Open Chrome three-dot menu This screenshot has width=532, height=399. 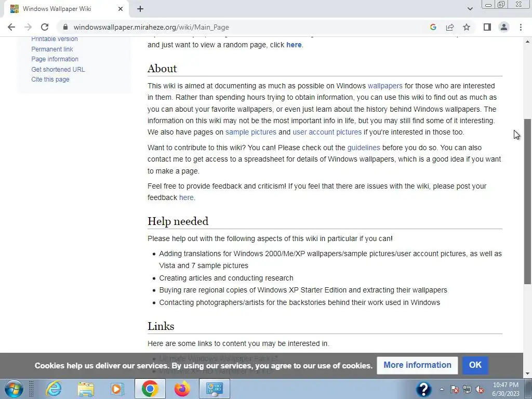pyautogui.click(x=521, y=27)
